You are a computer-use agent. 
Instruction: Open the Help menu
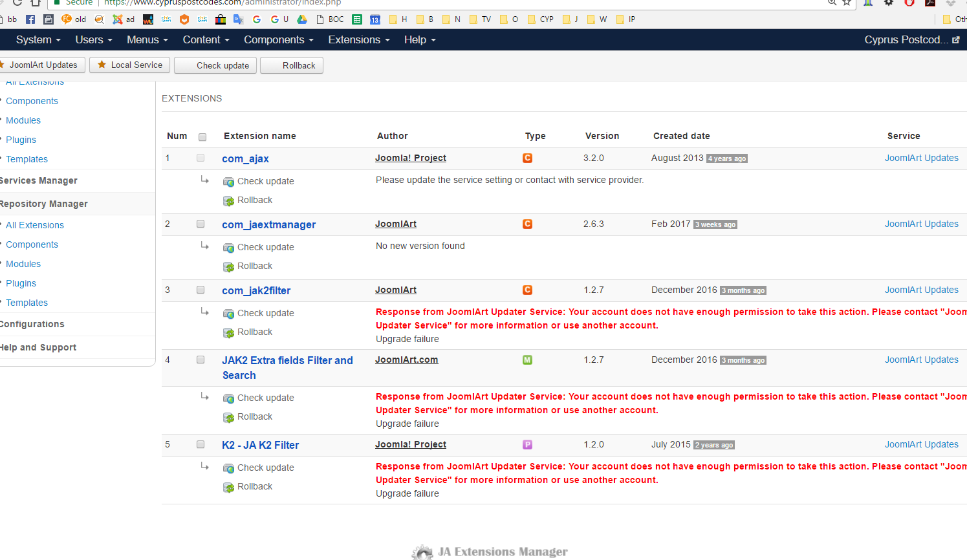(x=420, y=40)
